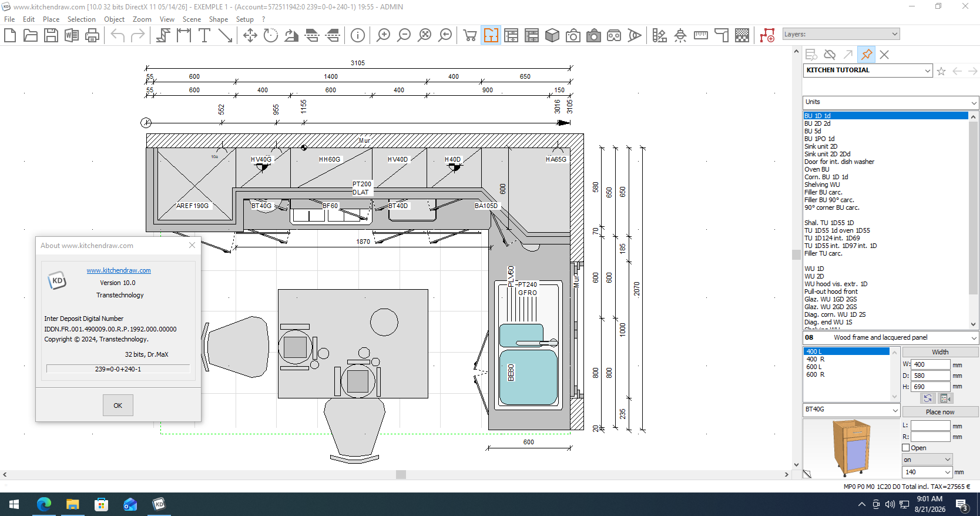Select '600 L' width variant
This screenshot has height=516, width=980.
[x=814, y=367]
